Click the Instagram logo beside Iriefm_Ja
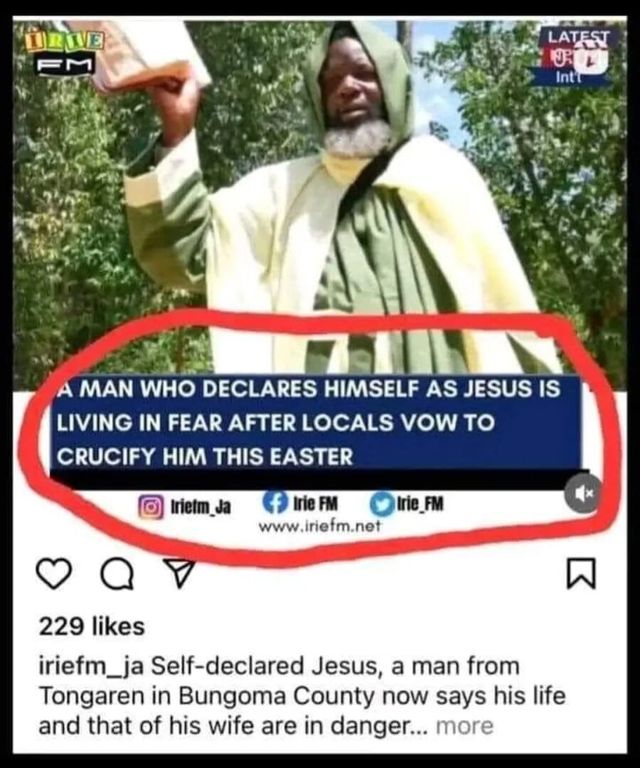The width and height of the screenshot is (640, 768). click(x=151, y=506)
